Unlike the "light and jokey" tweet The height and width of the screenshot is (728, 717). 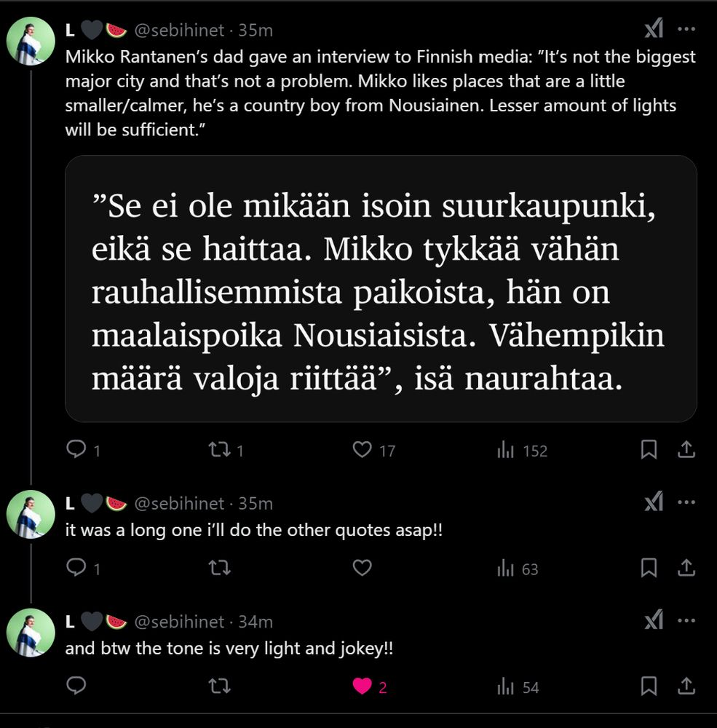click(x=363, y=687)
